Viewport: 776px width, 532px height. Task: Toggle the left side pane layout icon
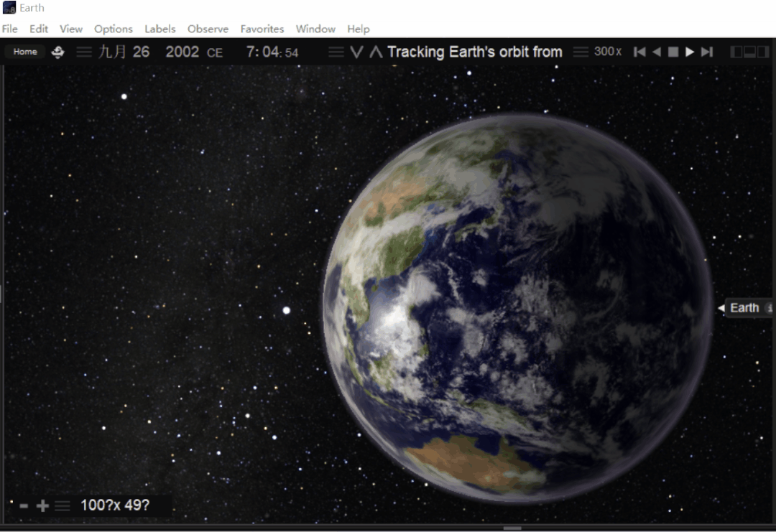[736, 52]
